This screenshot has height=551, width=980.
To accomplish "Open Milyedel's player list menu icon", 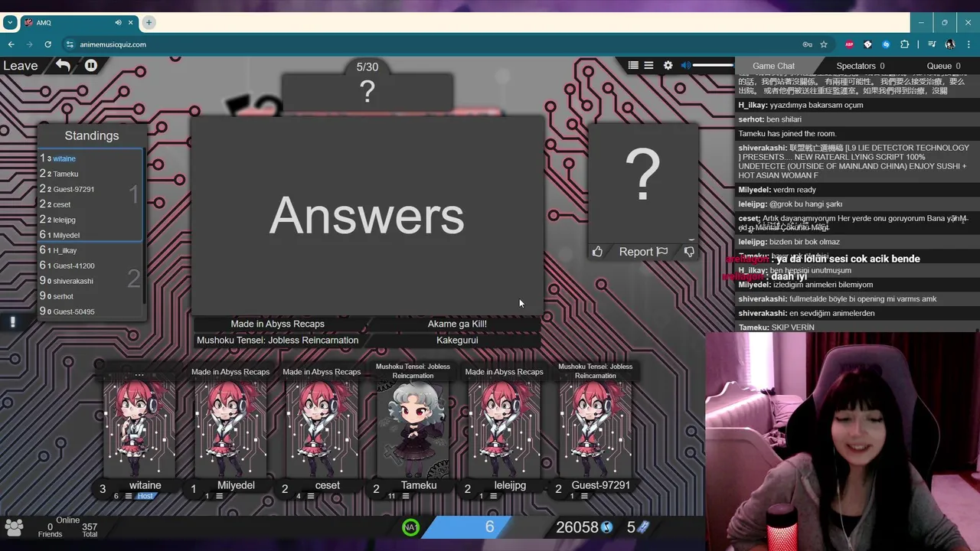I will (219, 496).
